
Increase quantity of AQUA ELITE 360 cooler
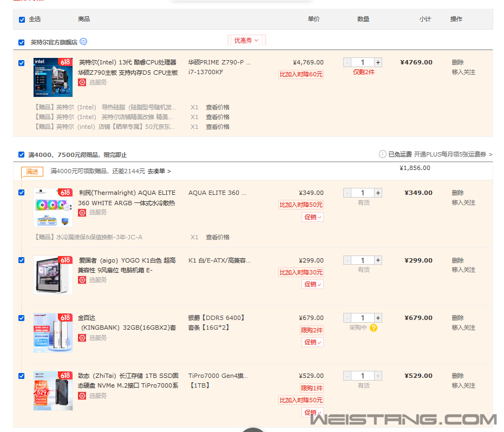pos(378,193)
